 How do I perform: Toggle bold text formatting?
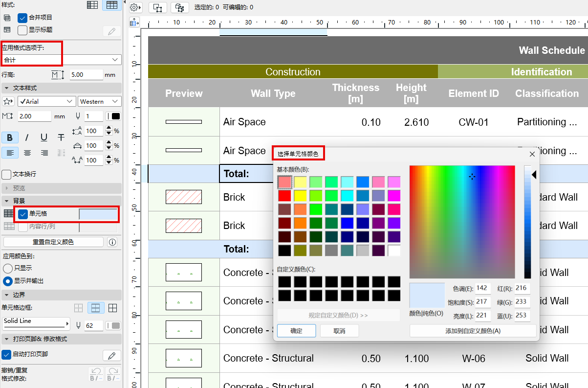click(x=10, y=137)
